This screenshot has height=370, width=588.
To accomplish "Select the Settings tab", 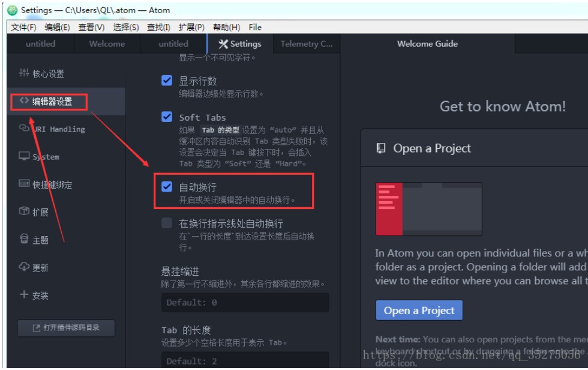I will click(x=240, y=43).
